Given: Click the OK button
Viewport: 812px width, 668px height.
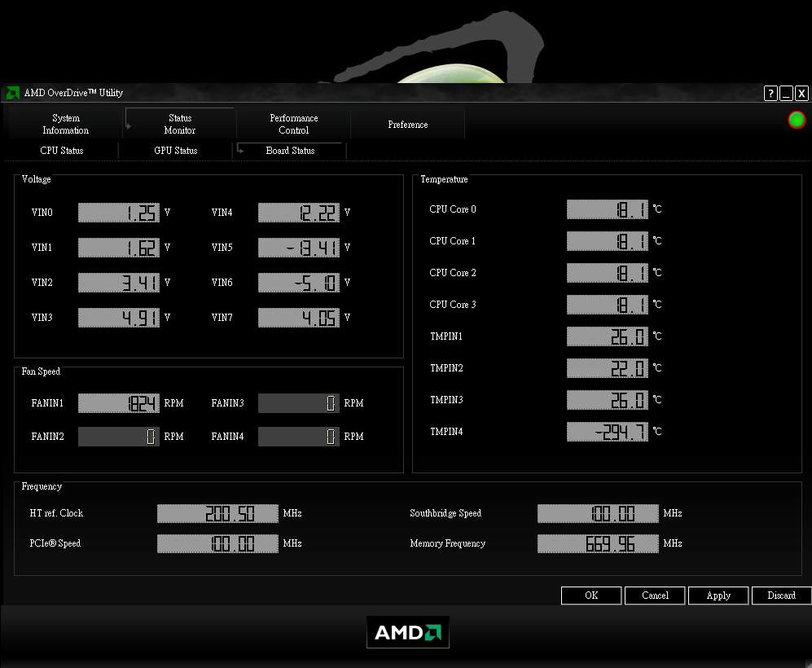Looking at the screenshot, I should tap(590, 595).
